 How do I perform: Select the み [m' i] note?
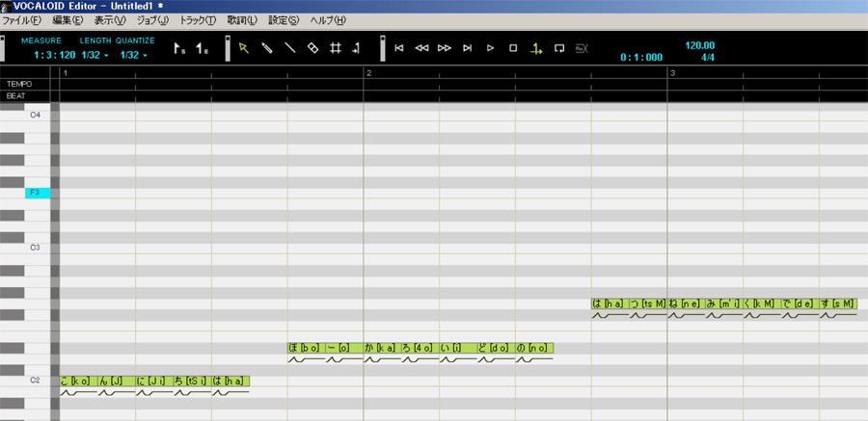point(724,303)
